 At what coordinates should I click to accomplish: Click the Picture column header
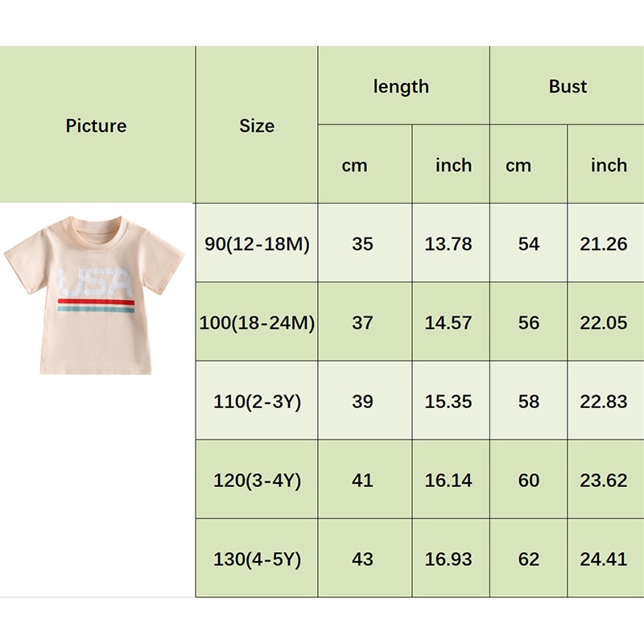pyautogui.click(x=97, y=126)
